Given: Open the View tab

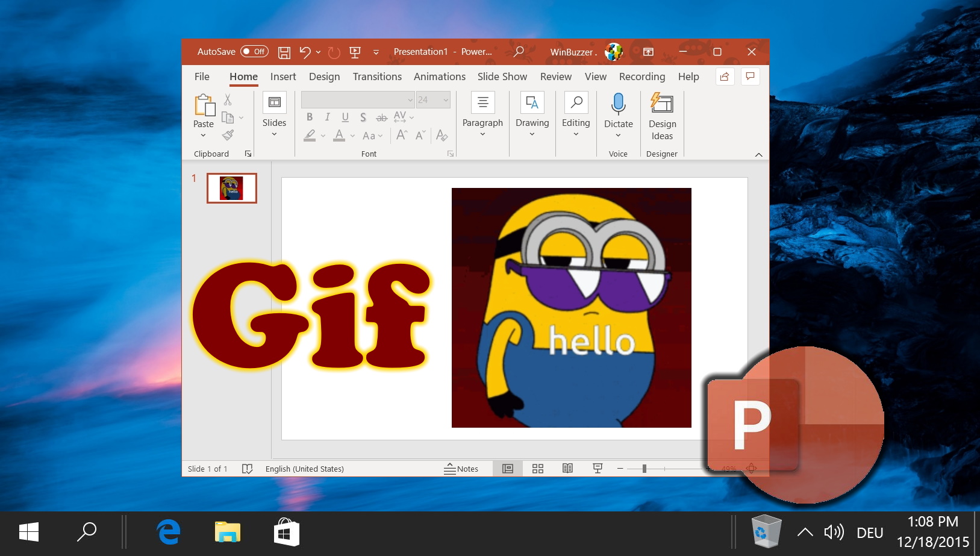Looking at the screenshot, I should [595, 77].
